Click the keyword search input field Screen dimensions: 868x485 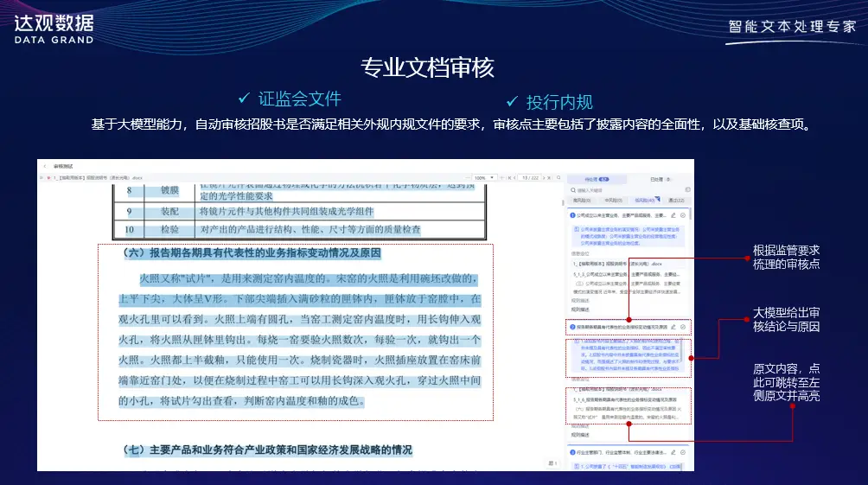coord(622,189)
